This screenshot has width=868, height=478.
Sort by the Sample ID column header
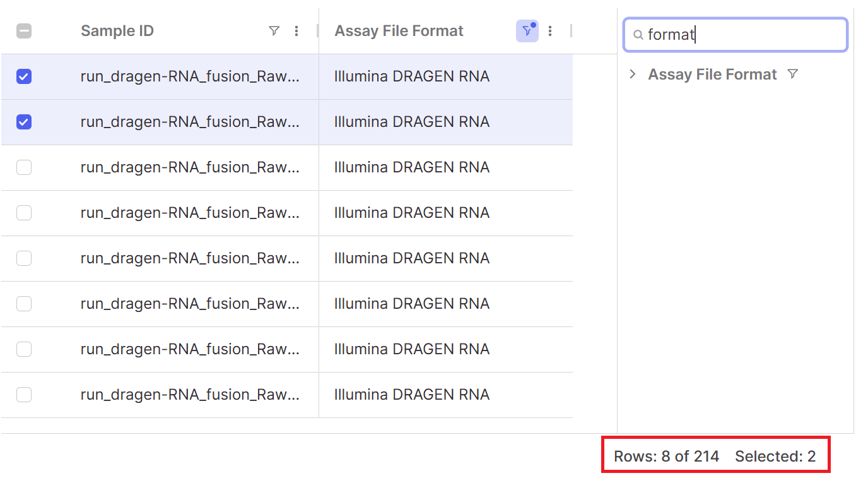(x=117, y=31)
